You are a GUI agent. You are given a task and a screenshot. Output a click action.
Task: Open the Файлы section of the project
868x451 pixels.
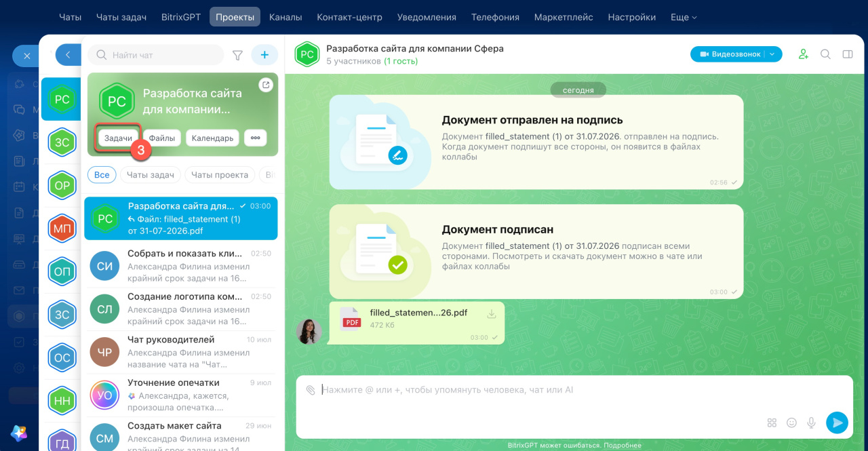point(162,138)
